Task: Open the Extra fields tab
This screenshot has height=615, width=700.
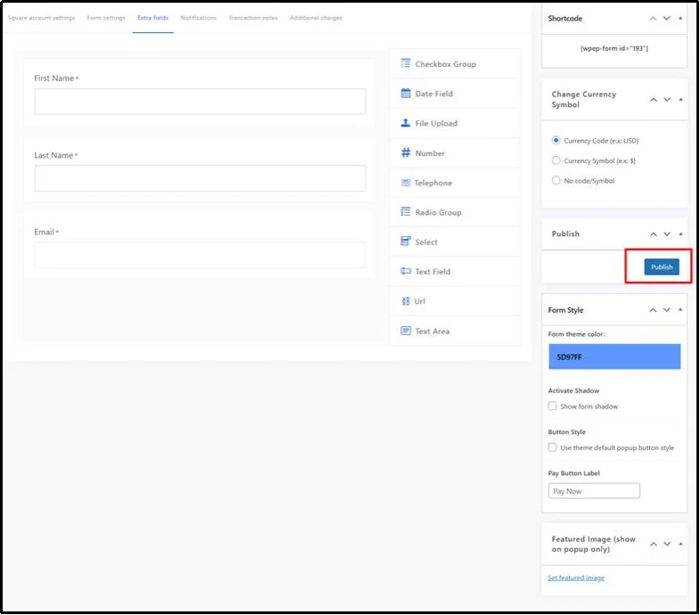Action: click(152, 18)
